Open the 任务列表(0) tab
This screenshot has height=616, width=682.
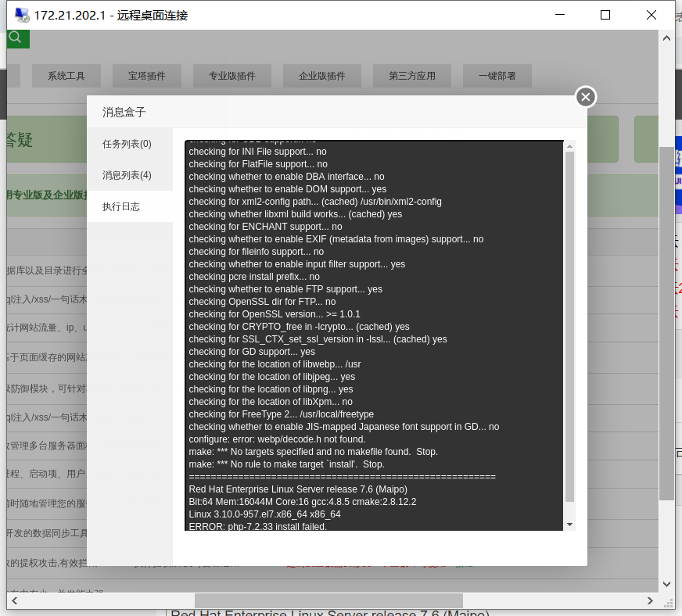tap(130, 144)
